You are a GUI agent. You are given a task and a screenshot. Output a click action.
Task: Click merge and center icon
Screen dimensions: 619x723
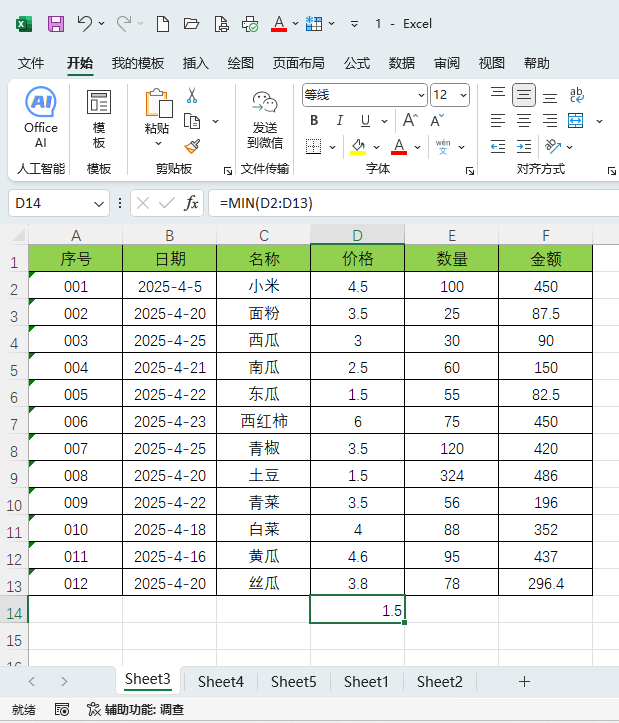click(576, 121)
